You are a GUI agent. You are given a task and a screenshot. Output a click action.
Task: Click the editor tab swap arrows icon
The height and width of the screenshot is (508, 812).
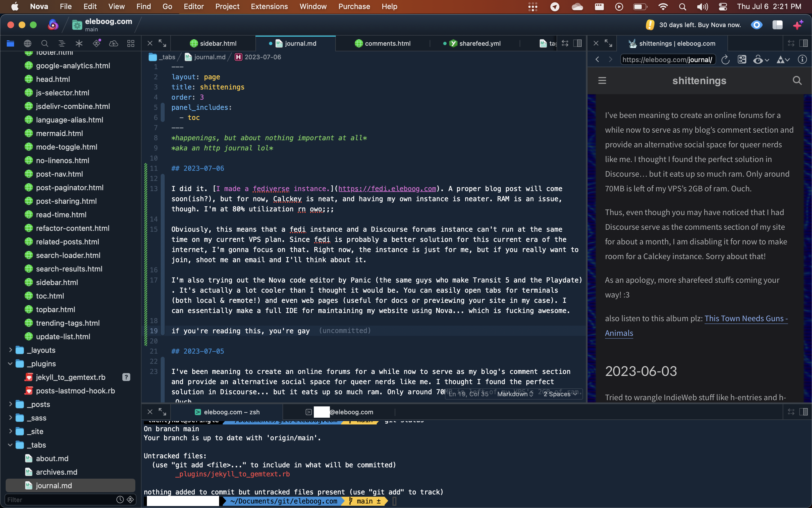click(565, 43)
